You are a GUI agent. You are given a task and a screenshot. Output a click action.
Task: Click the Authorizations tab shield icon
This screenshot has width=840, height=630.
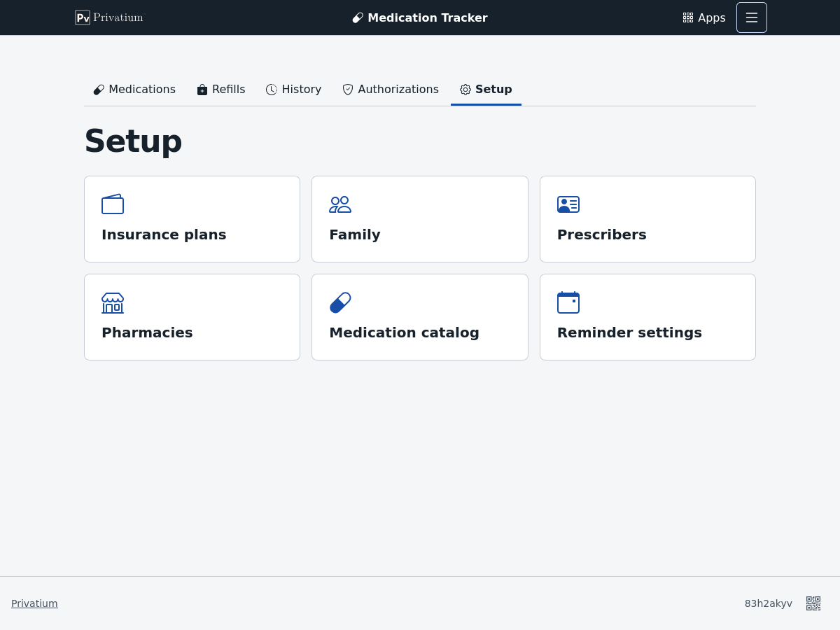348,90
